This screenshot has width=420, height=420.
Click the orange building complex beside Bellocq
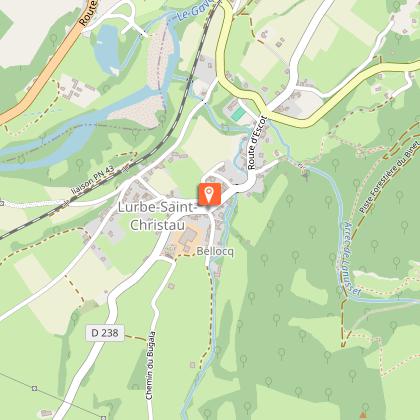pos(186,238)
